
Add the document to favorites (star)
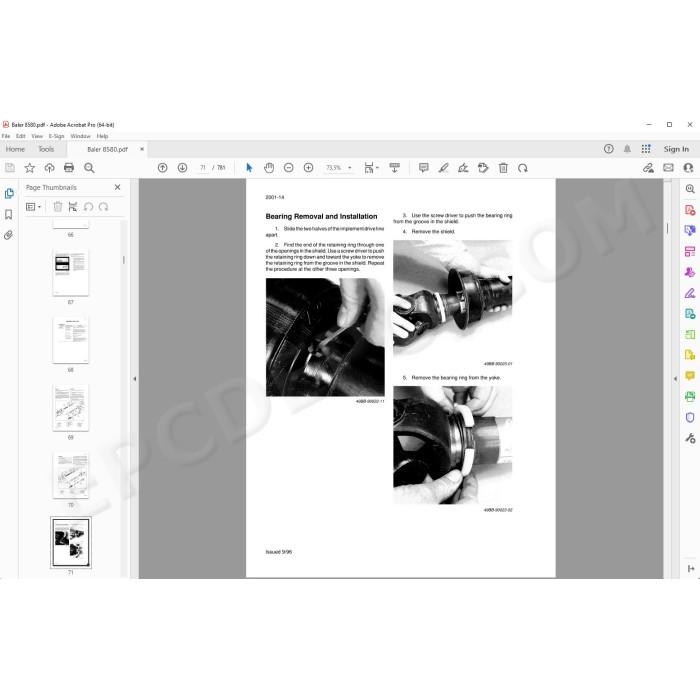(29, 168)
